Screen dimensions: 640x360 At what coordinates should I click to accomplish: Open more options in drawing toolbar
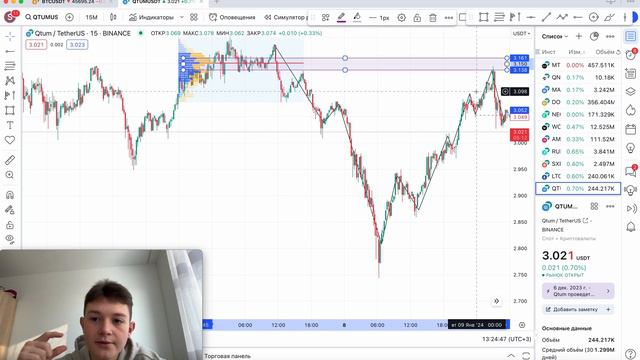pos(449,18)
